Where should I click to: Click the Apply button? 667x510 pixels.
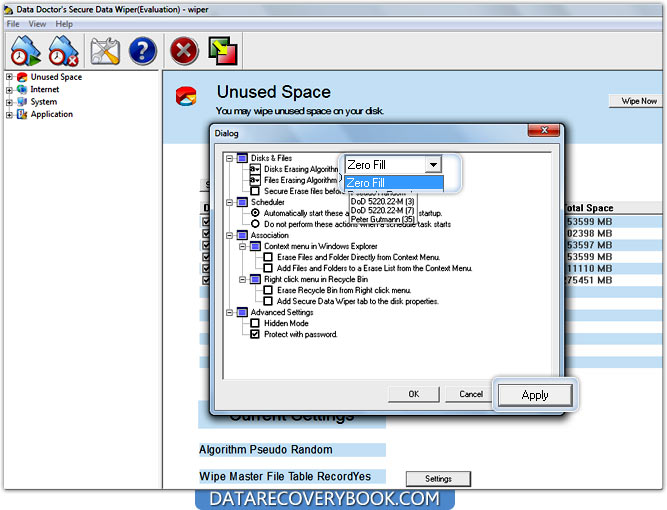pos(535,395)
